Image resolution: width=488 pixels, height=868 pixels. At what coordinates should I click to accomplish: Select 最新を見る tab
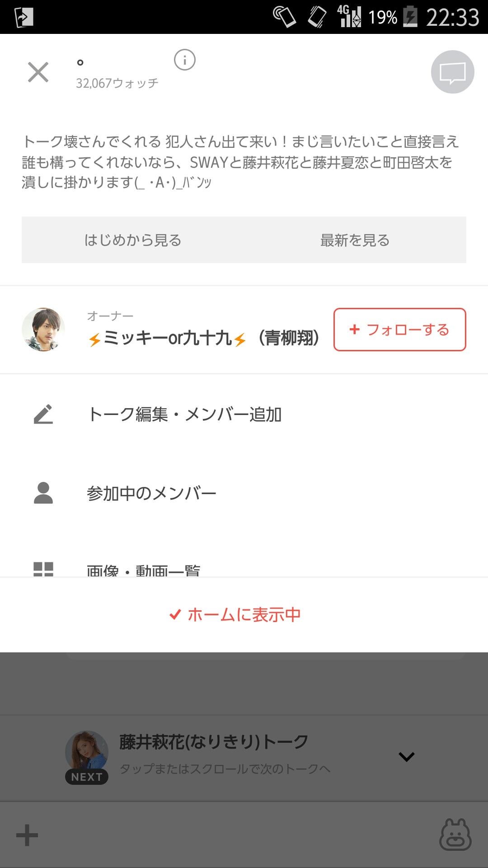point(355,240)
